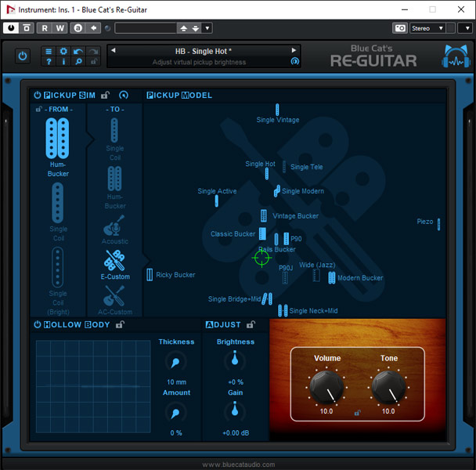Click the HB - Single Hot preset name

click(x=204, y=51)
